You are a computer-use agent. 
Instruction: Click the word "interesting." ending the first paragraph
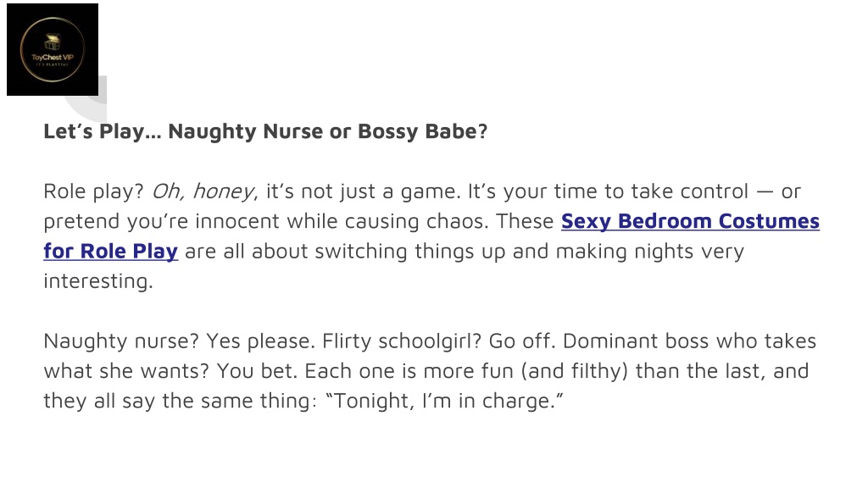98,281
